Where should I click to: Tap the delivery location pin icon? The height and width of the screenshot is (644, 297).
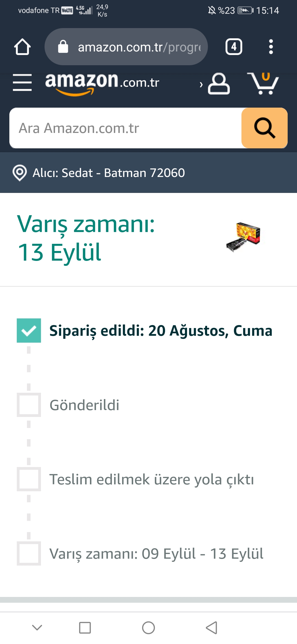tap(20, 173)
